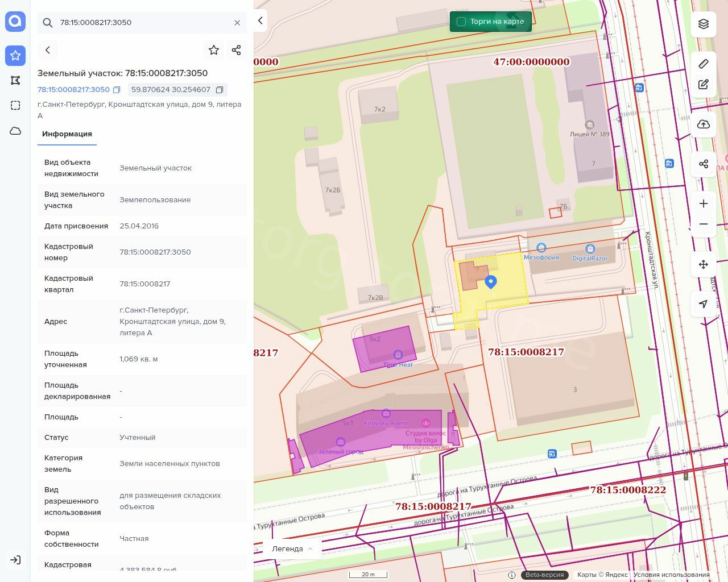The height and width of the screenshot is (582, 728).
Task: Click the cloud upload icon
Action: tap(704, 124)
